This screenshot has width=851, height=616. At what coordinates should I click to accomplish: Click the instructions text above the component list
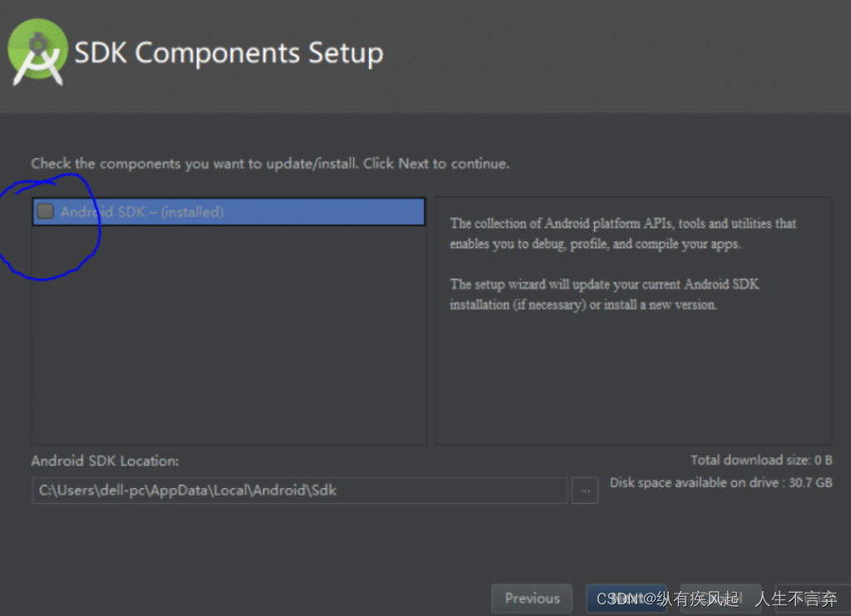tap(270, 164)
